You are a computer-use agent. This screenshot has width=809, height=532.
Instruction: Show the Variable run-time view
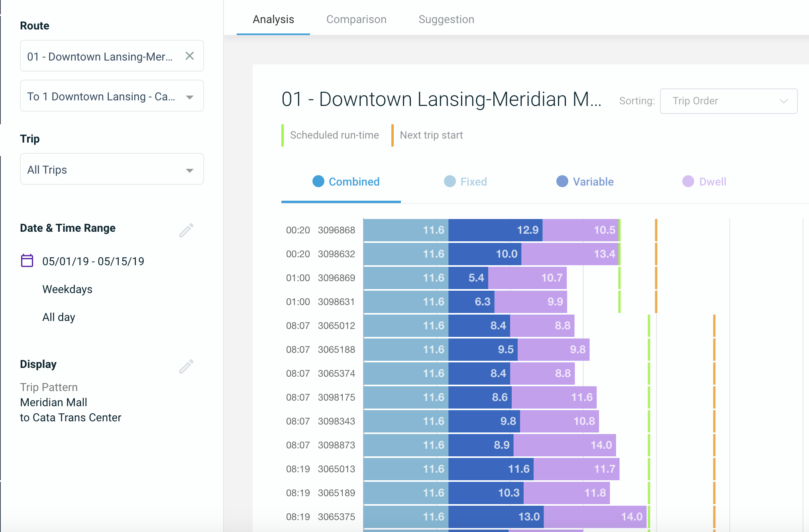pyautogui.click(x=593, y=182)
